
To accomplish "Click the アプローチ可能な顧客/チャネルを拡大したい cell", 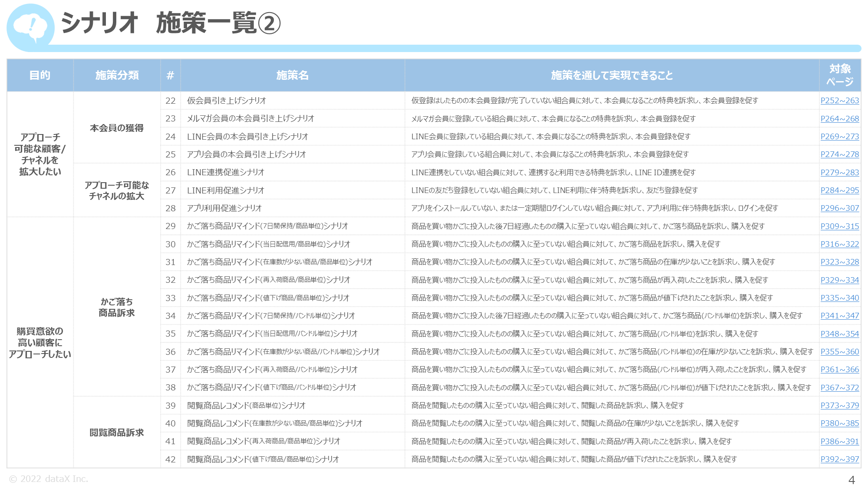I will pos(40,154).
